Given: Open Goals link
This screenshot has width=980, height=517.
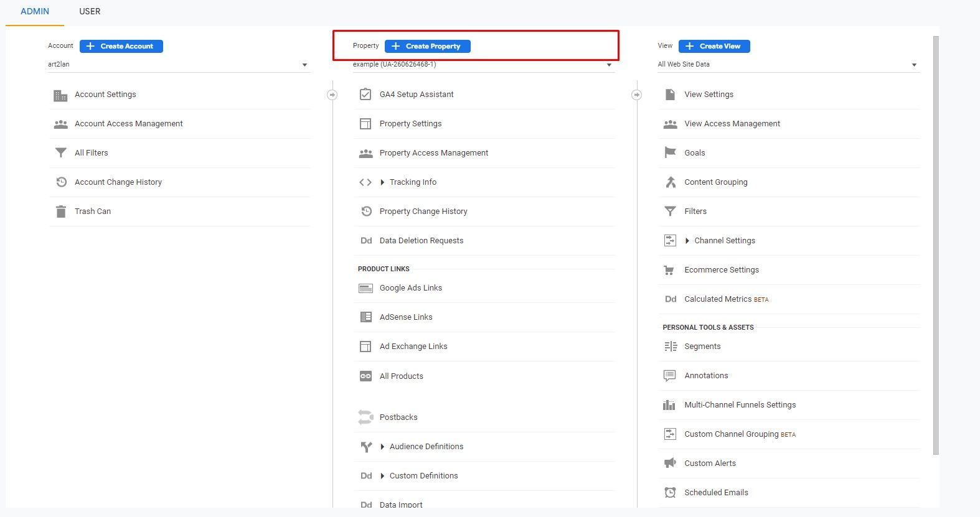Looking at the screenshot, I should click(x=694, y=153).
